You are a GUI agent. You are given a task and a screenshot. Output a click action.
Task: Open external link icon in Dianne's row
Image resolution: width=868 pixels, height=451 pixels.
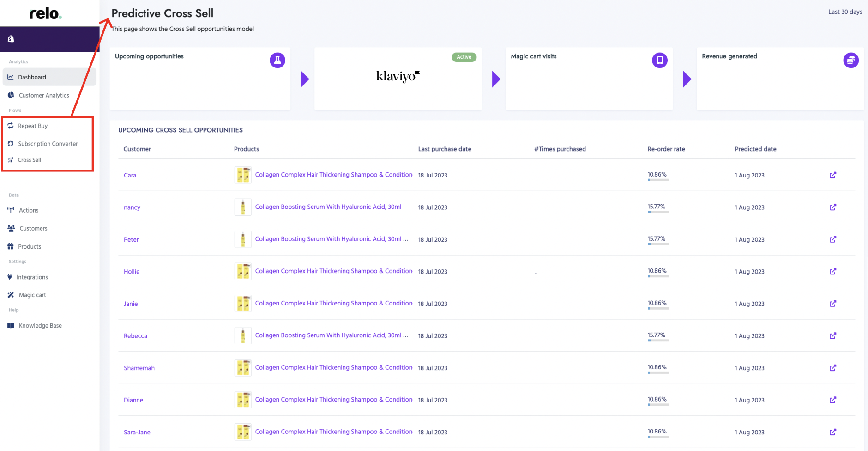[x=833, y=400]
